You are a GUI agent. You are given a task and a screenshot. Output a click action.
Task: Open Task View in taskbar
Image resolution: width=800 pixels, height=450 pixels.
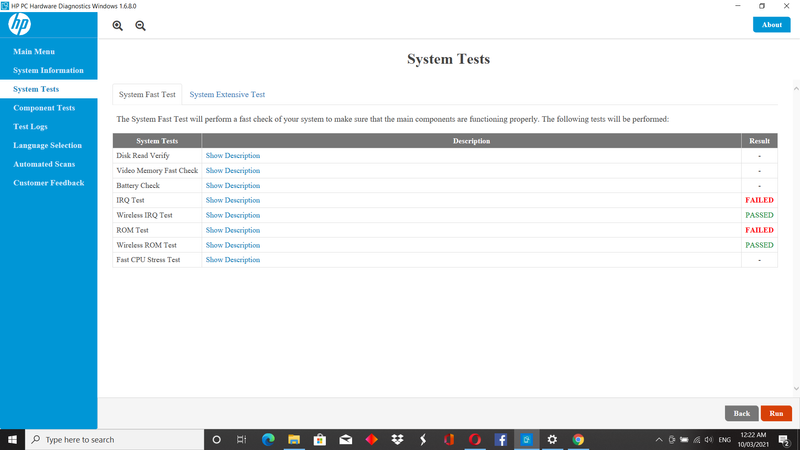point(242,439)
